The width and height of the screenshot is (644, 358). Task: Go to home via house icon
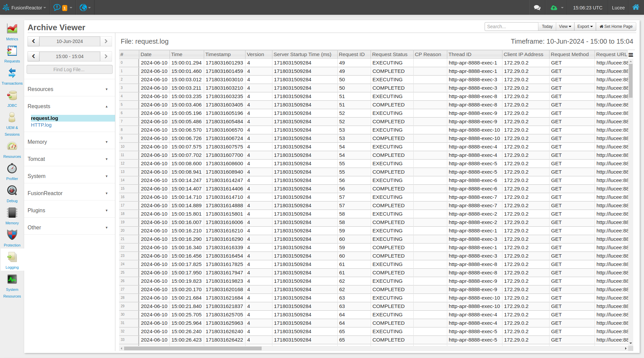(x=636, y=7)
